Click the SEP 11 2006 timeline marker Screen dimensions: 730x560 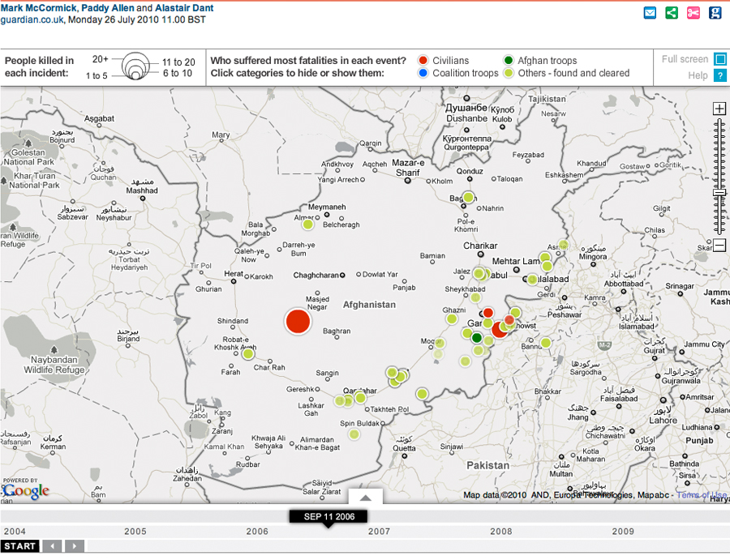coord(328,517)
